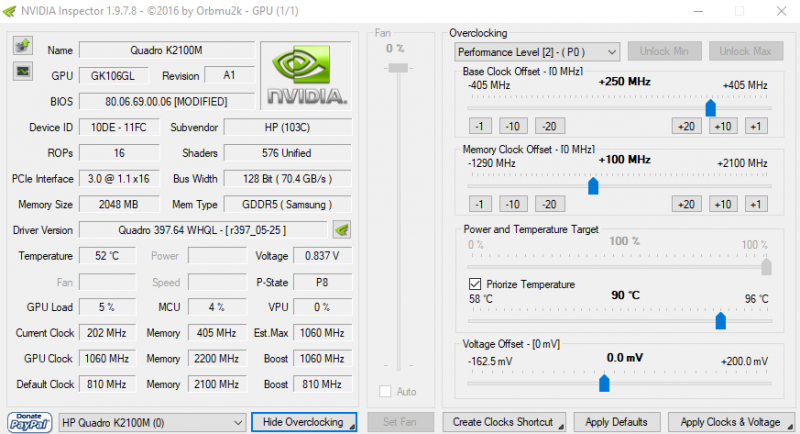Click the Memory Size value 2048 MB
The image size is (800, 434).
tap(119, 205)
